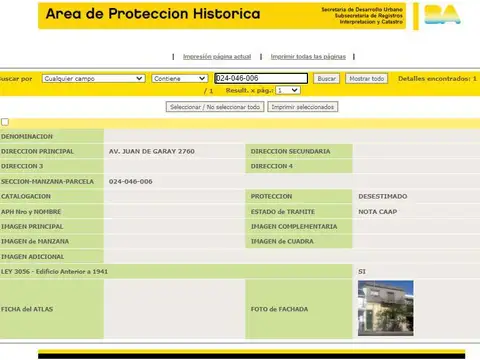Open the 'Contiene' condition dropdown

coord(180,79)
